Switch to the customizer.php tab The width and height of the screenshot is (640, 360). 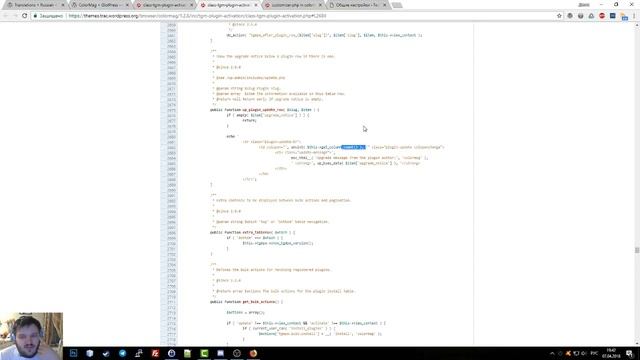click(x=292, y=5)
